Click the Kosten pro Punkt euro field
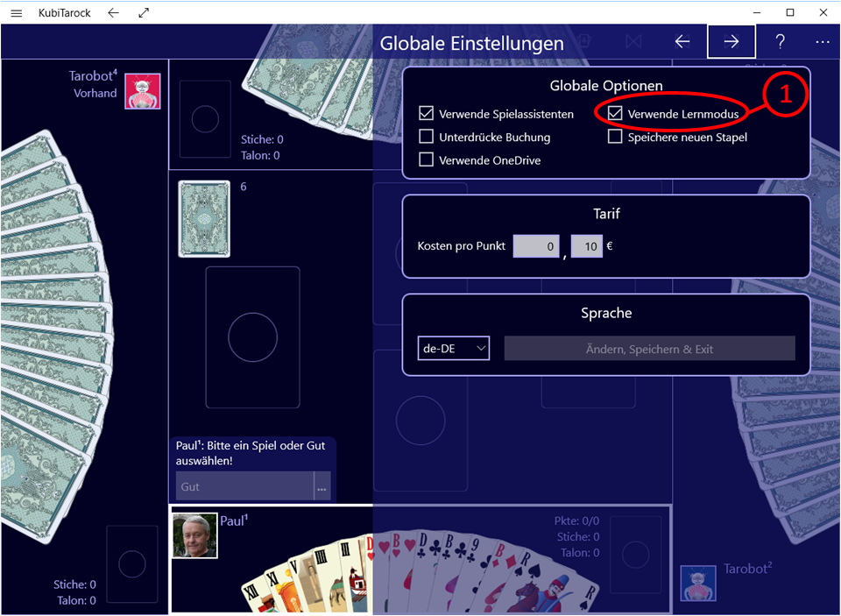Viewport: 841px width, 616px height. [x=536, y=247]
